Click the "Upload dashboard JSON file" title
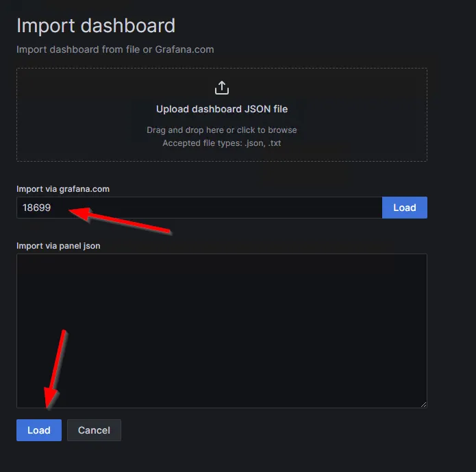 221,109
